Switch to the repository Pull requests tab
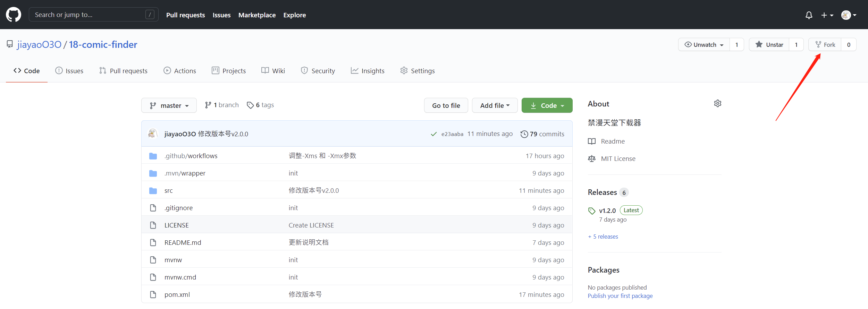Viewport: 868px width, 309px height. coord(123,71)
